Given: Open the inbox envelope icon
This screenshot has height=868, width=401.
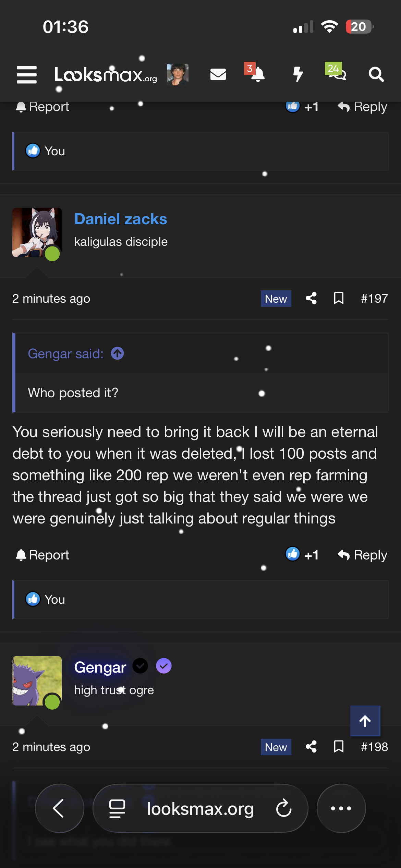Looking at the screenshot, I should 218,74.
